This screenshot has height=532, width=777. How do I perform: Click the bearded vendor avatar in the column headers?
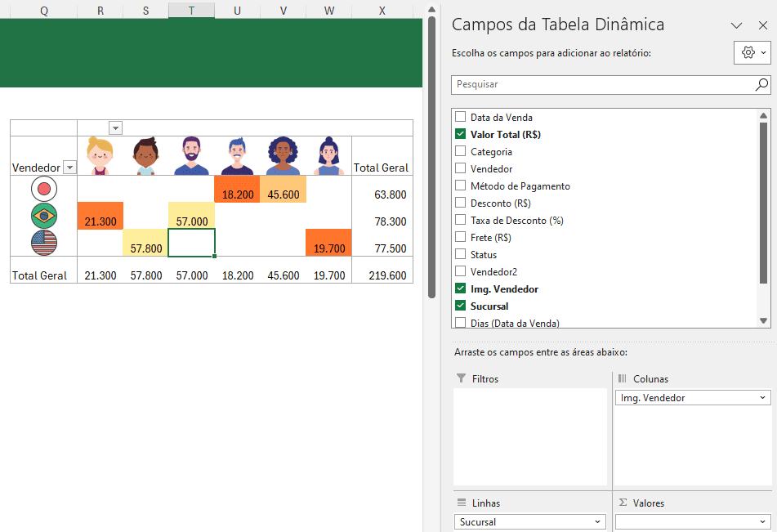[x=192, y=154]
